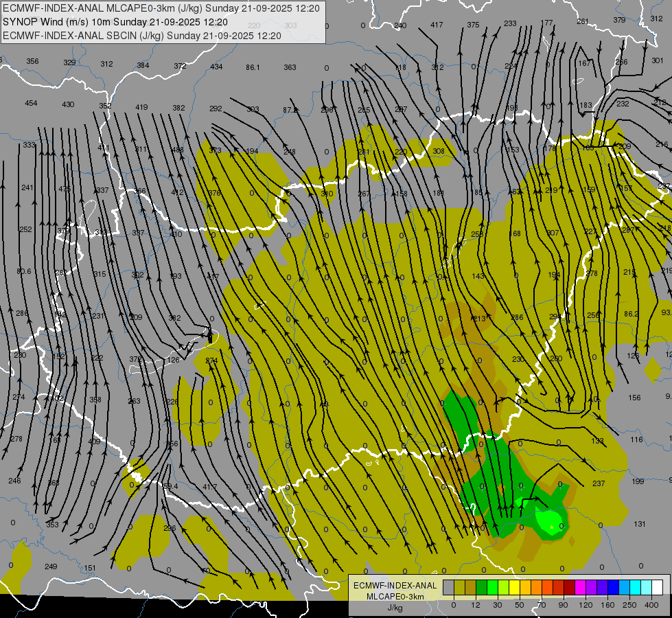Click the map value 246
Viewport: 672px width, 618px height.
click(x=14, y=481)
